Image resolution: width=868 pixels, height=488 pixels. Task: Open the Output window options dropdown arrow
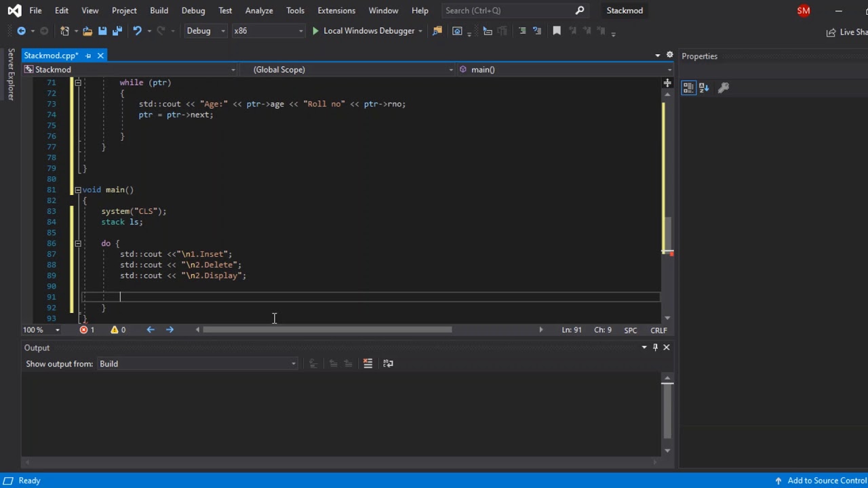click(644, 347)
